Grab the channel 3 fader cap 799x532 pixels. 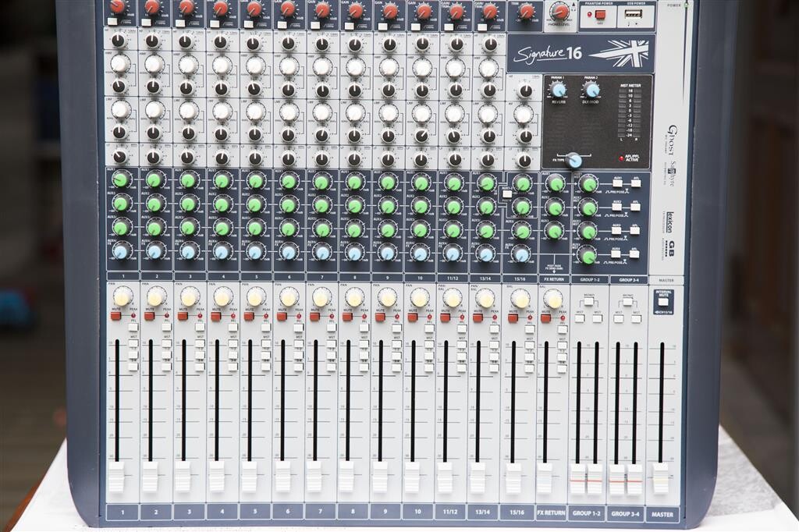pos(183,477)
